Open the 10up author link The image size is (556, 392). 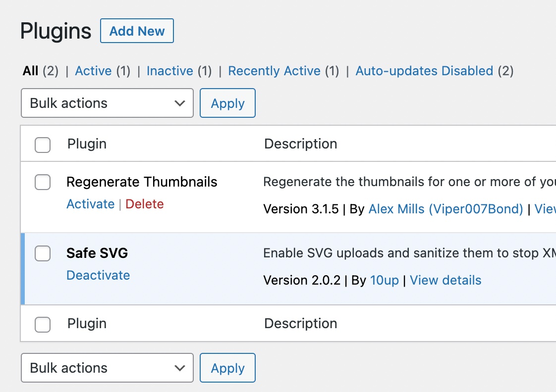384,280
